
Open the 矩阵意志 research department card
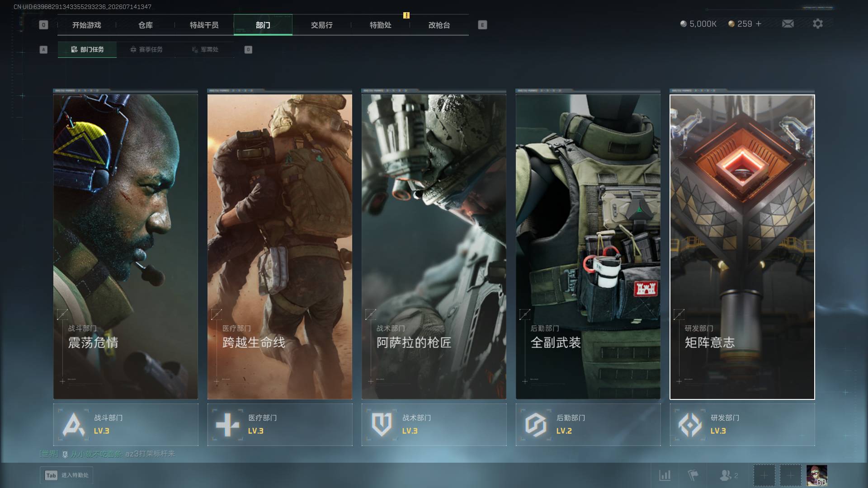tap(742, 247)
